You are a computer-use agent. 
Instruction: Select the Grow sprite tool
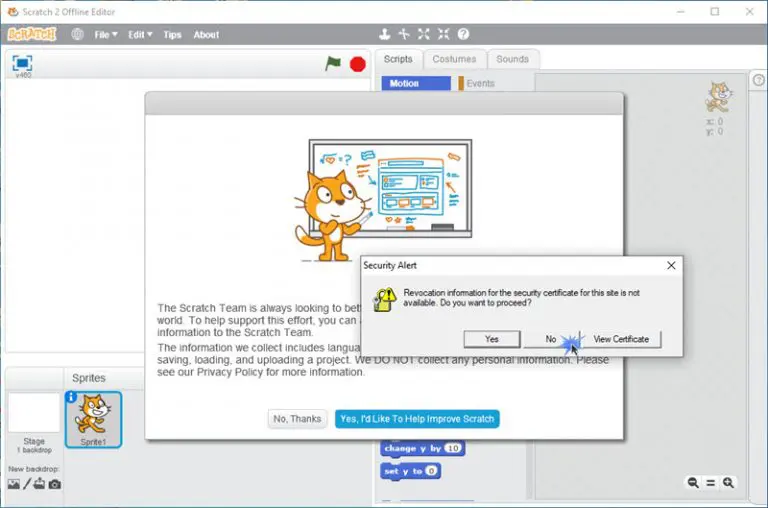(x=424, y=34)
